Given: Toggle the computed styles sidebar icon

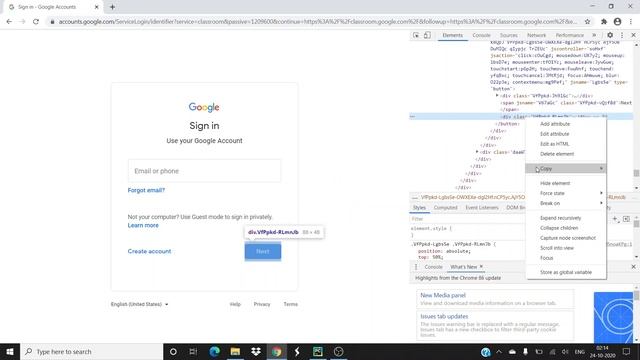Looking at the screenshot, I should [x=626, y=219].
